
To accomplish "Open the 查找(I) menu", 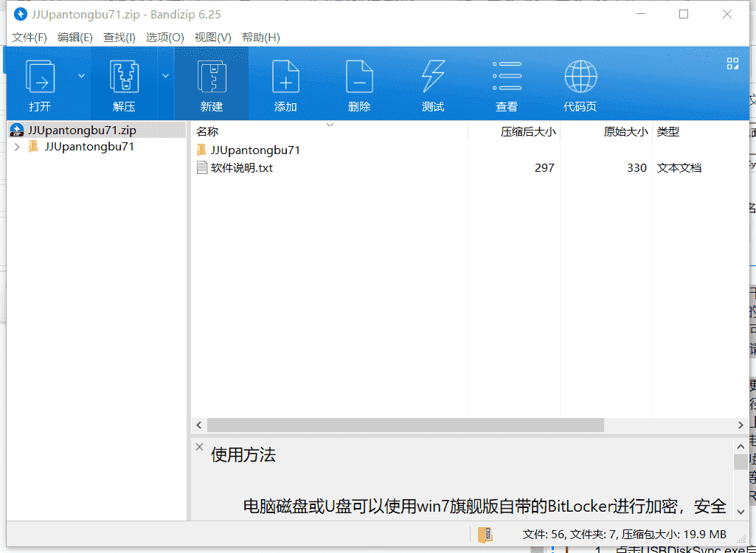I will point(119,38).
